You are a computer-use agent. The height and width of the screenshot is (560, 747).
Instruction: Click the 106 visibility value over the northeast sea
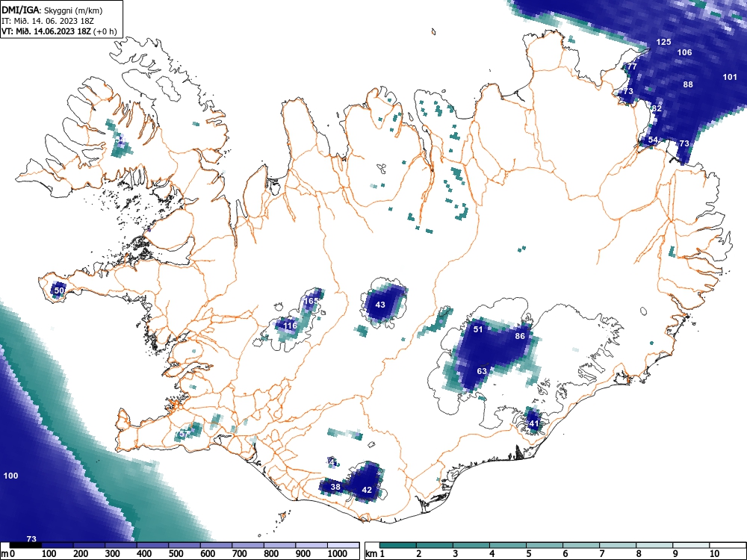[x=684, y=52]
